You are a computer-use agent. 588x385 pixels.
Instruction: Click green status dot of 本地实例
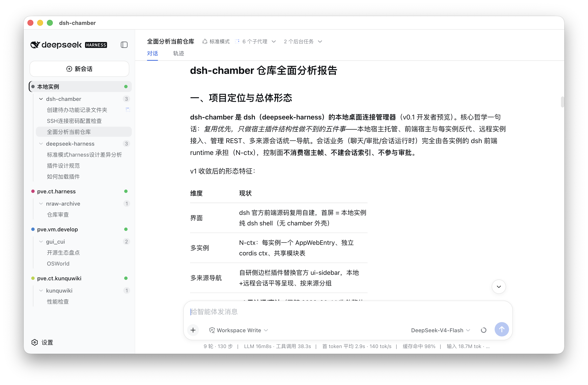point(126,87)
